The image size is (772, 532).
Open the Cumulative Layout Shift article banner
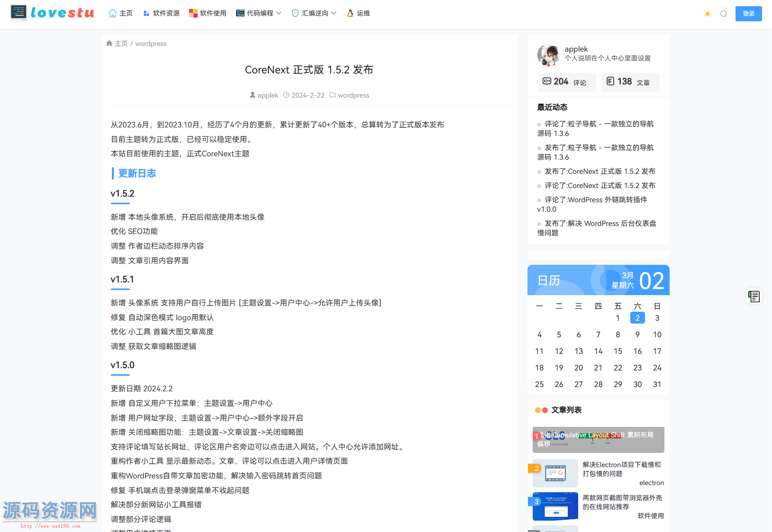598,440
